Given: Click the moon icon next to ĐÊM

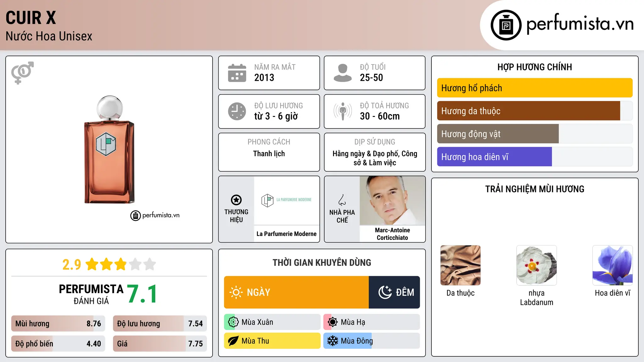Looking at the screenshot, I should pyautogui.click(x=385, y=292).
